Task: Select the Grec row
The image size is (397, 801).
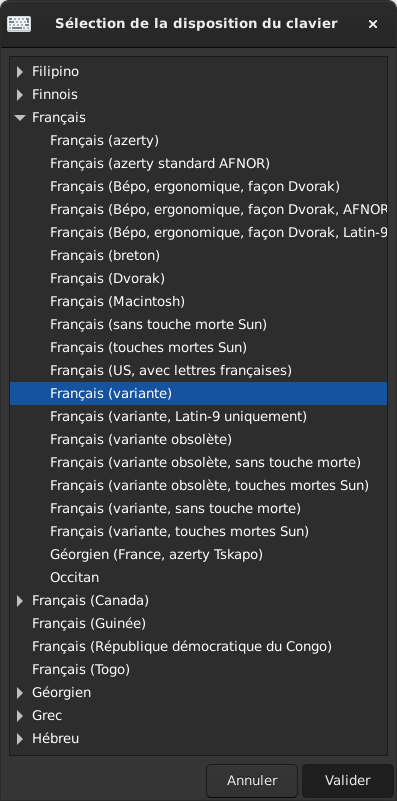Action: [x=198, y=715]
